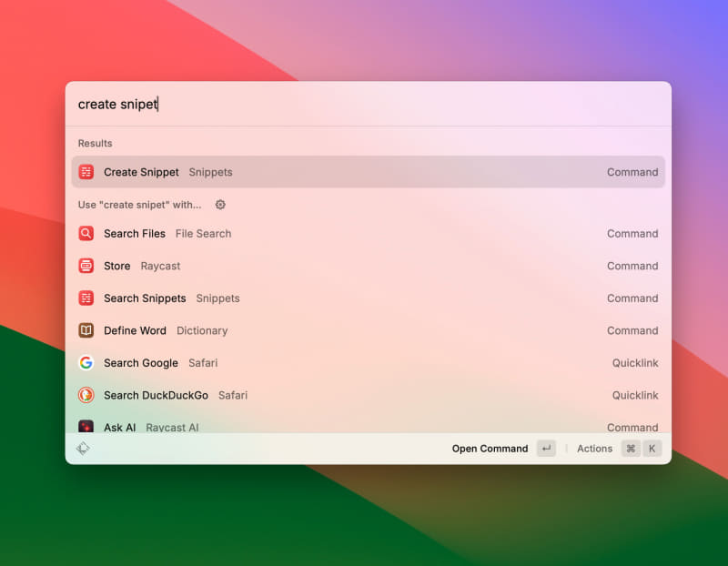Open fallback commands settings gear
Viewport: 728px width, 566px height.
220,205
